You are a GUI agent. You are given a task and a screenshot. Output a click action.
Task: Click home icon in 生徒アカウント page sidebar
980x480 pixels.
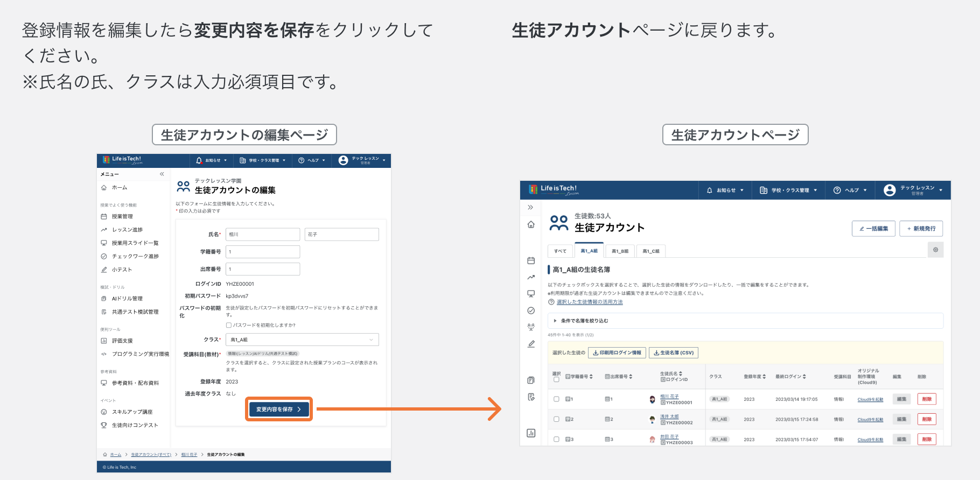[x=531, y=224]
